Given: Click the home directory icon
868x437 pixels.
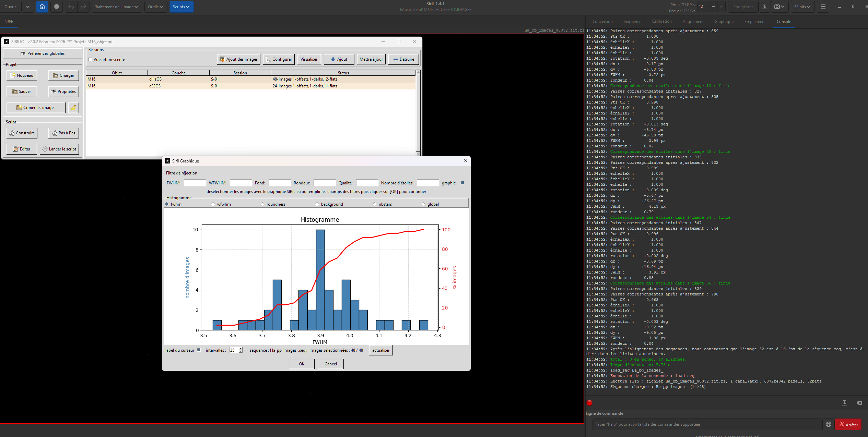Looking at the screenshot, I should tap(42, 7).
